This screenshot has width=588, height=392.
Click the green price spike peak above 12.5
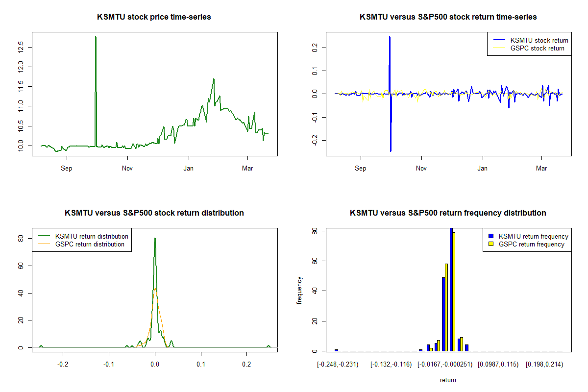(x=96, y=37)
